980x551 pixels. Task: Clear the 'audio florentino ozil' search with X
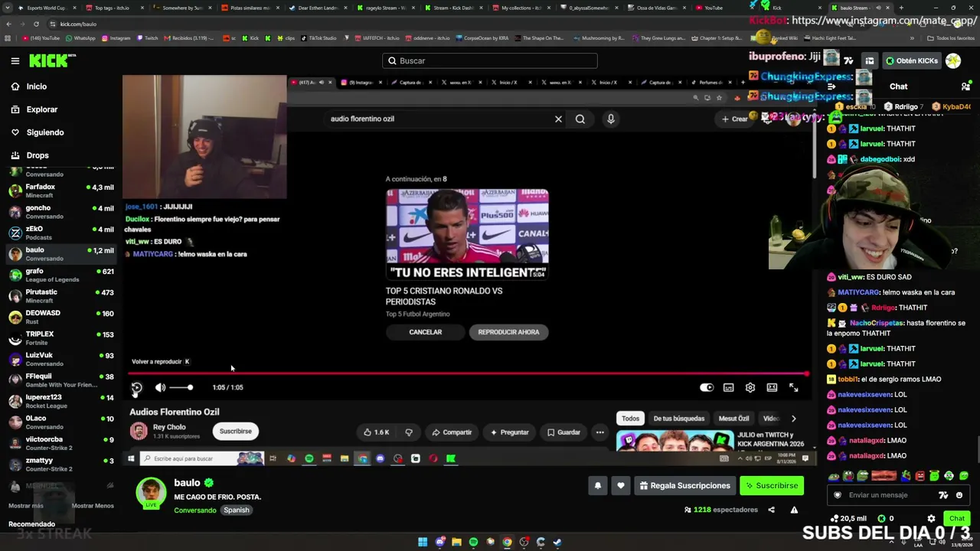point(558,119)
